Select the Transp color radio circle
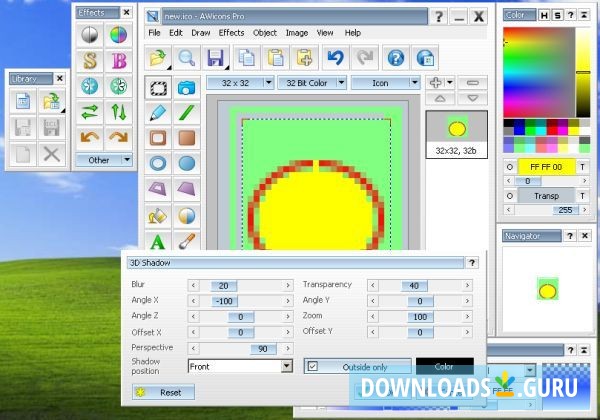 (x=510, y=196)
